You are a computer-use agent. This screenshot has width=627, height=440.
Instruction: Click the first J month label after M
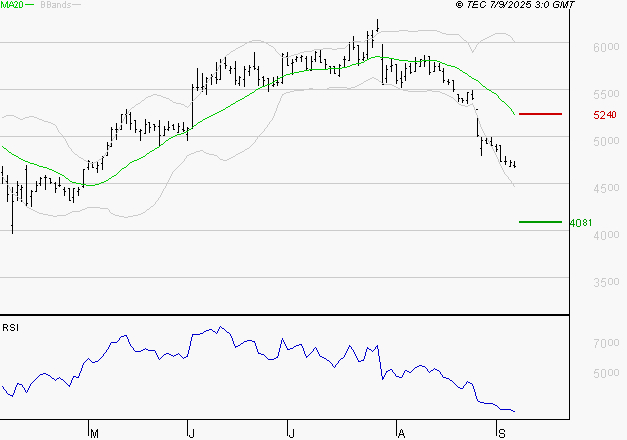coord(192,433)
